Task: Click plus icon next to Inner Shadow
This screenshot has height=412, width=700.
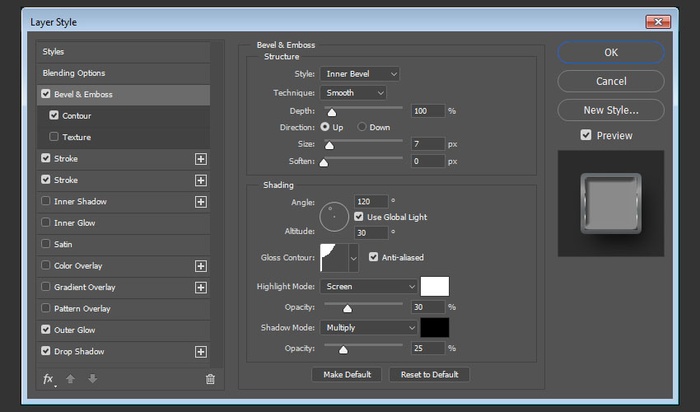Action: [x=201, y=202]
